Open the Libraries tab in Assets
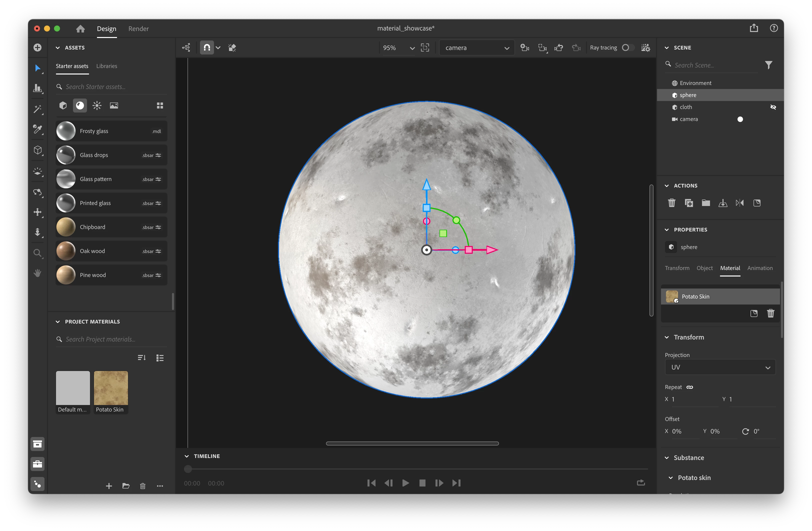The height and width of the screenshot is (531, 812). [x=106, y=66]
